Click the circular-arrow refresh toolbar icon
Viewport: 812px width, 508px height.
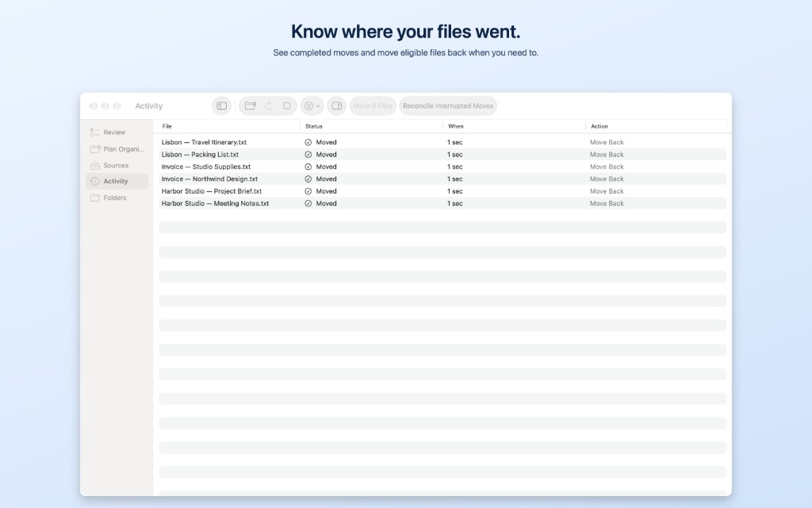coord(269,106)
